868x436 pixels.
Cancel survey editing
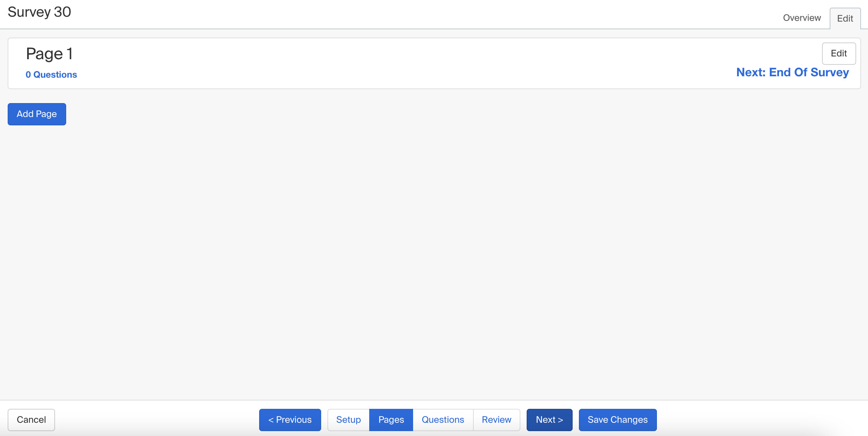click(x=31, y=420)
